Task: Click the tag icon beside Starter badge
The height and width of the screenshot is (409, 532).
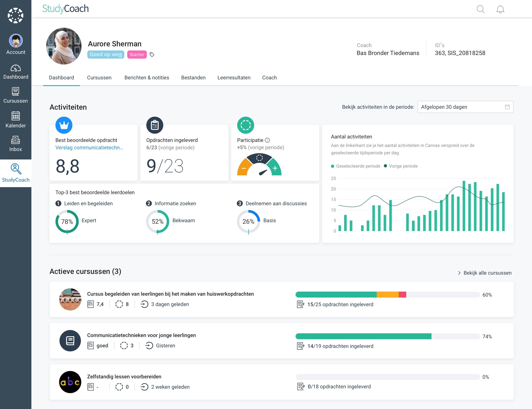Action: [x=152, y=54]
